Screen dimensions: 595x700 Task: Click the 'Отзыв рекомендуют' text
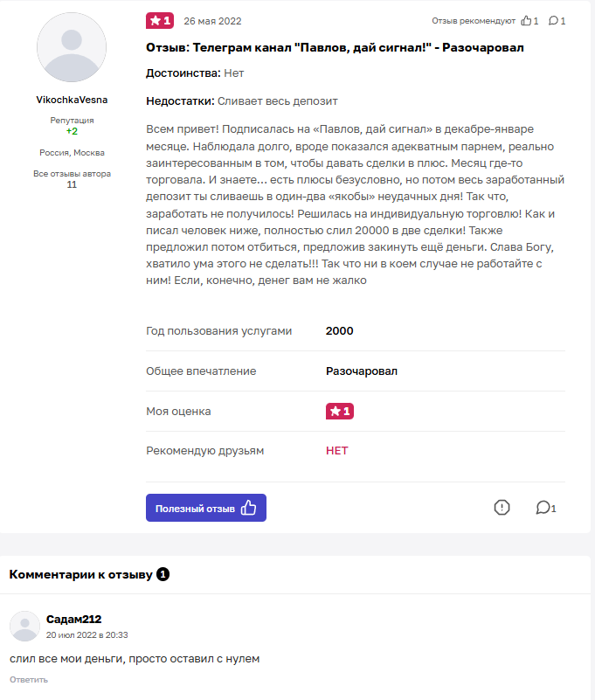pyautogui.click(x=474, y=20)
